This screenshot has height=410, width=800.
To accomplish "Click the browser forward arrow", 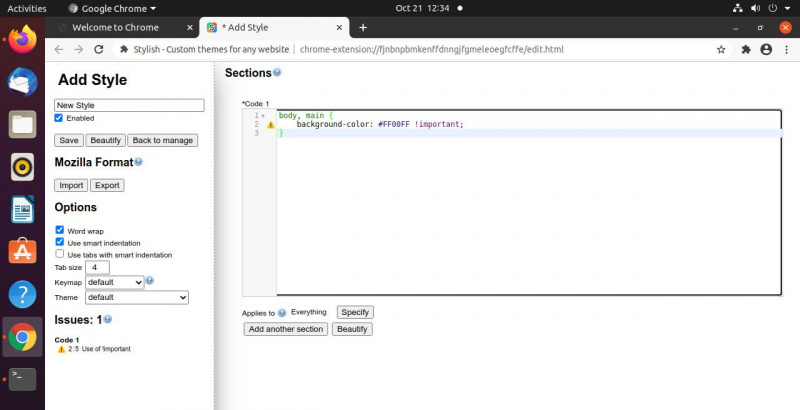I will (79, 49).
